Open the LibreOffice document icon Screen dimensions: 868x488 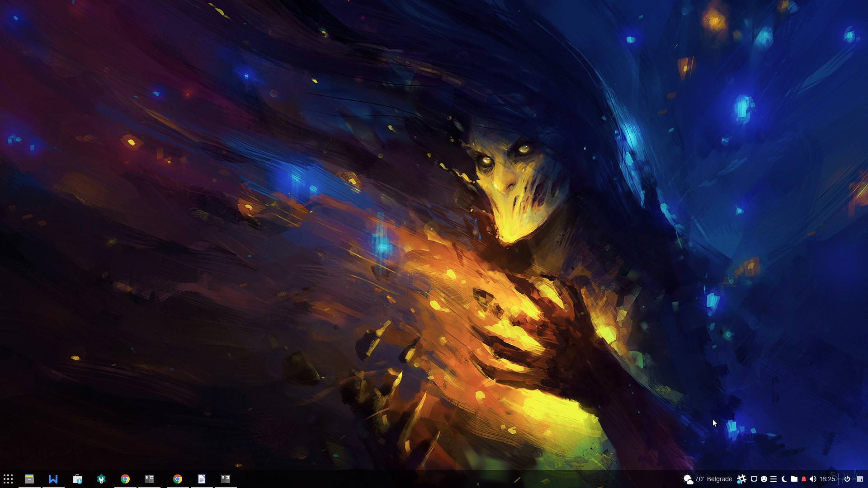click(x=202, y=479)
